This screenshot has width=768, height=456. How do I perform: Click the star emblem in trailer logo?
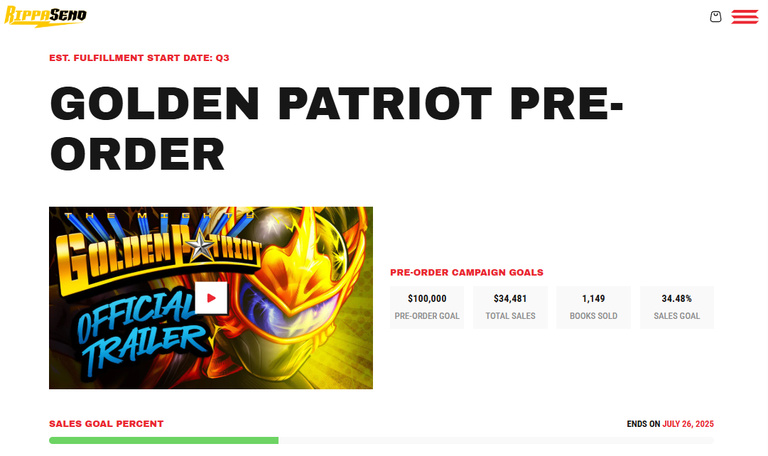click(x=201, y=245)
